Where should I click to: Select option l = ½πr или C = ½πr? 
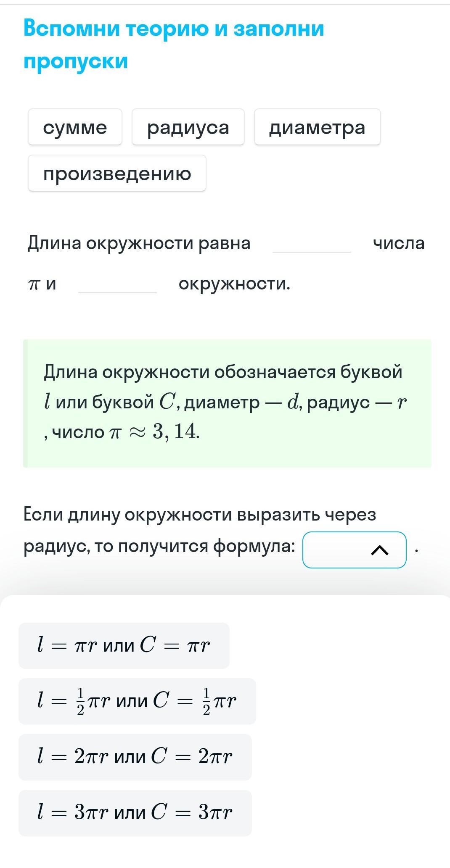[x=137, y=701]
